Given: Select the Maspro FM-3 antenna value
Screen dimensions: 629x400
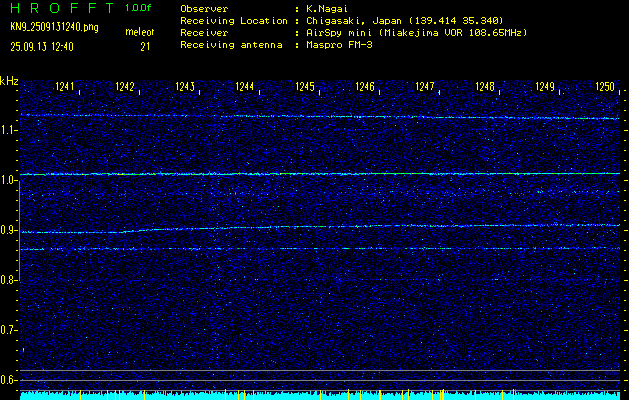Looking at the screenshot, I should pos(339,45).
